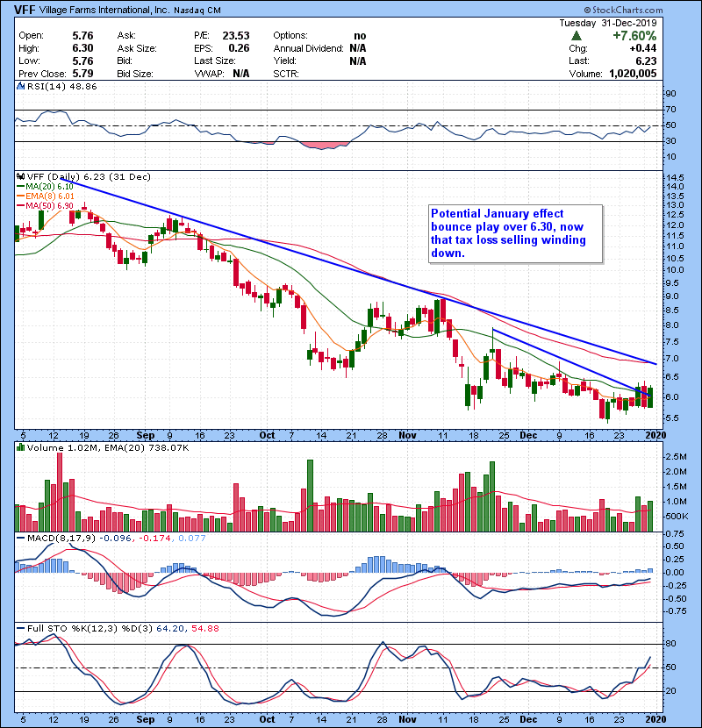Viewport: 702px width, 728px height.
Task: Click the VWAP label in quote header
Action: point(210,74)
